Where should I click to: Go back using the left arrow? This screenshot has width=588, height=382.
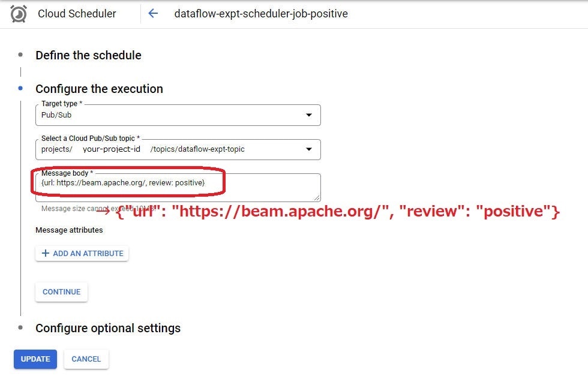click(153, 14)
